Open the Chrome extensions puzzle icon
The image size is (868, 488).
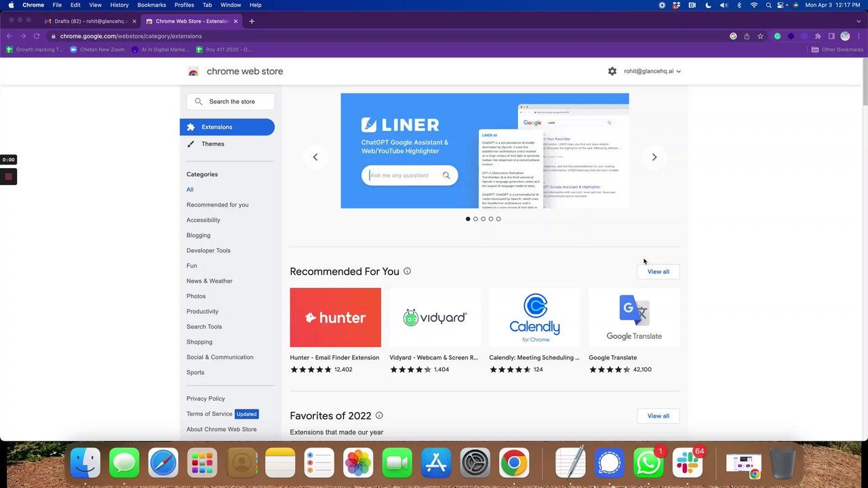point(818,36)
